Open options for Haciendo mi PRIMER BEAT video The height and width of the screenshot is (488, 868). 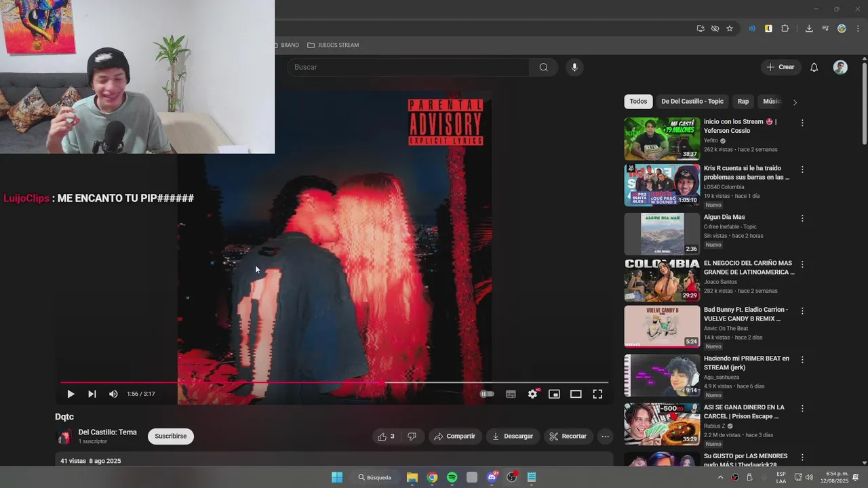802,360
